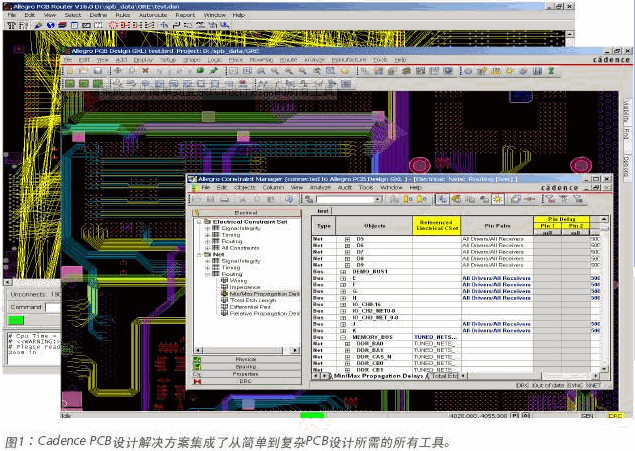Image resolution: width=635 pixels, height=451 pixels.
Task: Open the Autoroute menu in PCB Router
Action: click(153, 15)
